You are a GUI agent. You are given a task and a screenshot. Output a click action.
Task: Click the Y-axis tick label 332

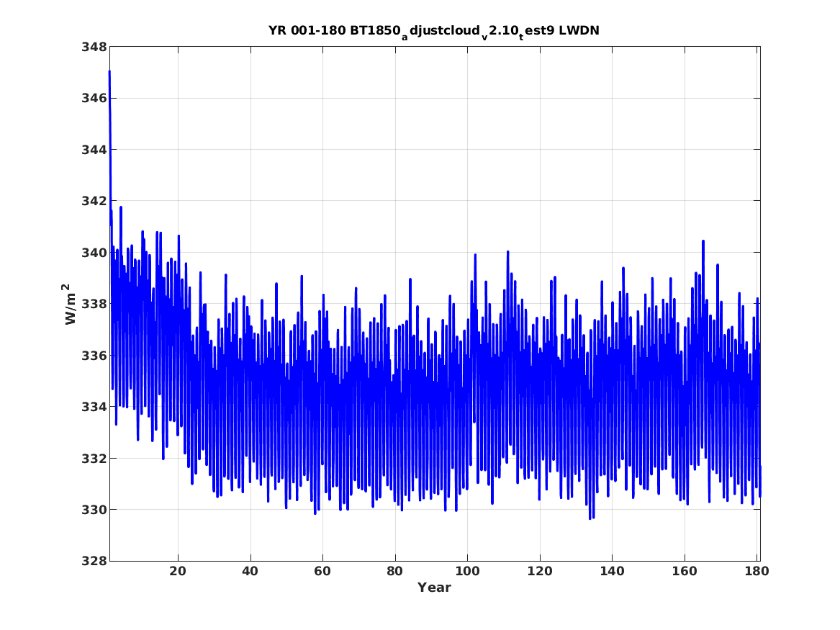click(x=94, y=459)
